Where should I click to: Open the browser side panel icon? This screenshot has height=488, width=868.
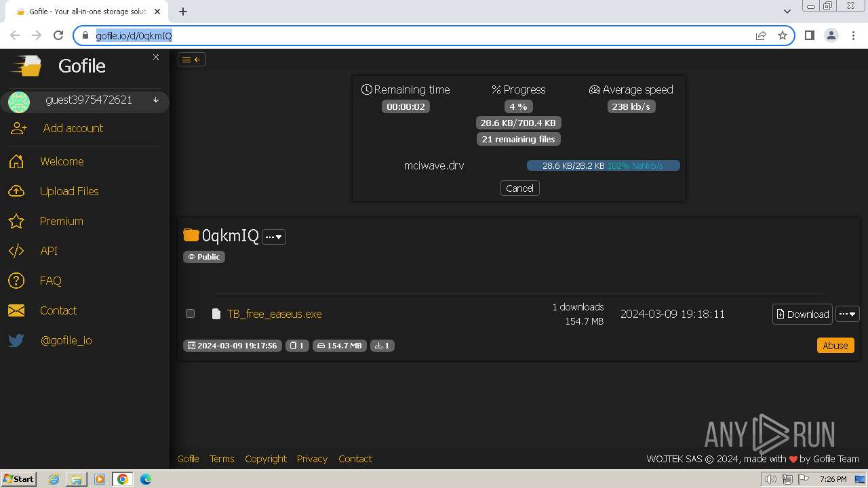(809, 35)
